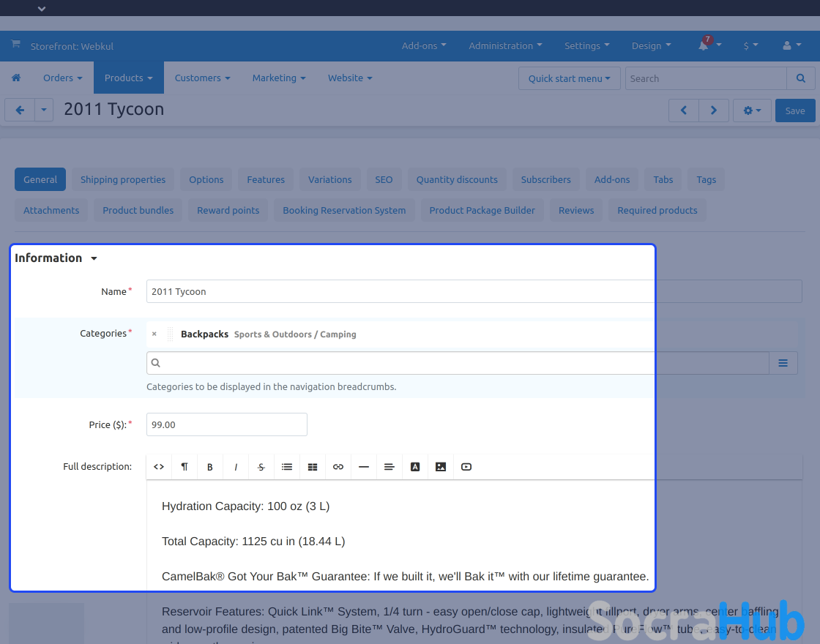
Task: Apply strikethrough formatting in the editor
Action: [261, 467]
